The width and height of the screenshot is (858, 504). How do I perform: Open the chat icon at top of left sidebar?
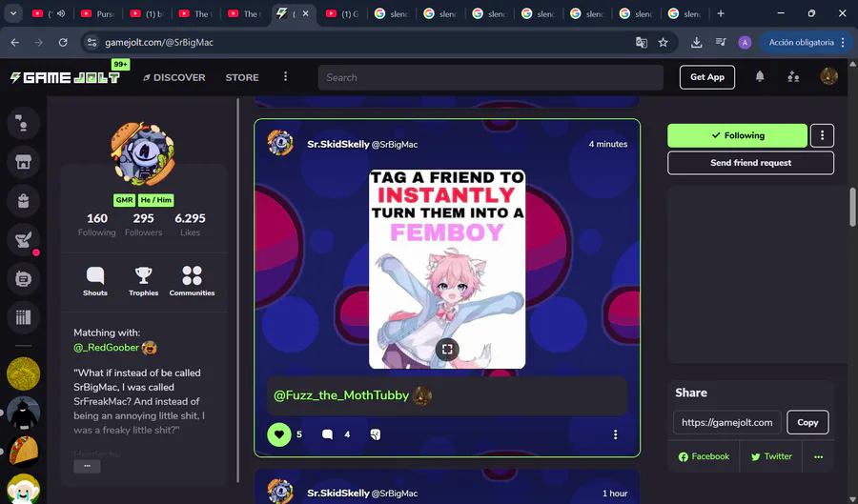coord(23,123)
